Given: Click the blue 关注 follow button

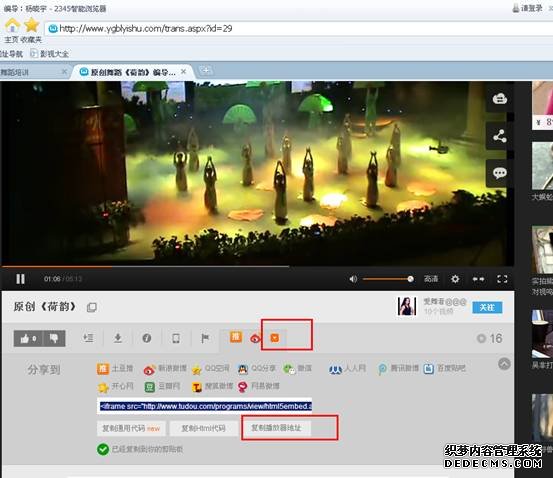Looking at the screenshot, I should [x=487, y=307].
